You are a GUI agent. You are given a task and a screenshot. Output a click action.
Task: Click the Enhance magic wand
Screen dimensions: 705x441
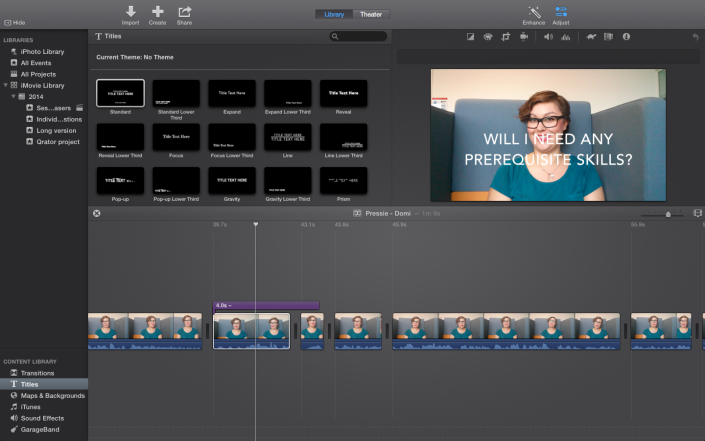[x=534, y=12]
